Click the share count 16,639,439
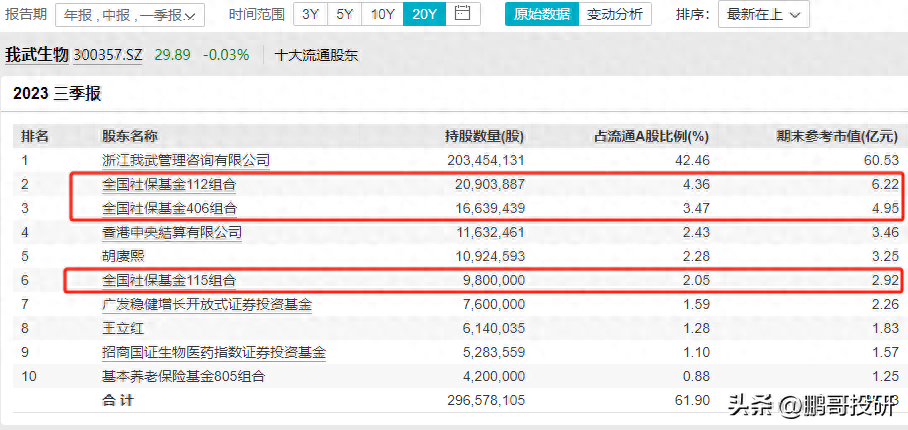 490,208
